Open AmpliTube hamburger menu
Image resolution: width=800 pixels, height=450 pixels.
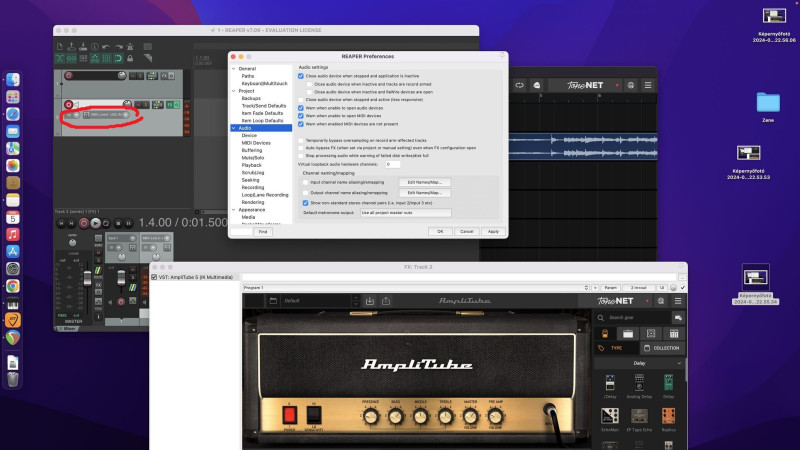678,301
